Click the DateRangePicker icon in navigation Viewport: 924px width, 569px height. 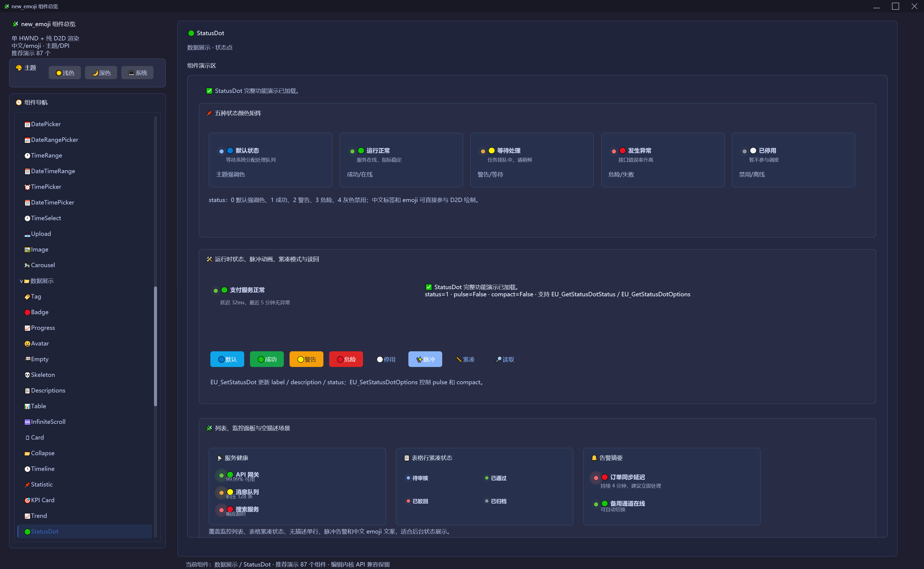point(27,140)
